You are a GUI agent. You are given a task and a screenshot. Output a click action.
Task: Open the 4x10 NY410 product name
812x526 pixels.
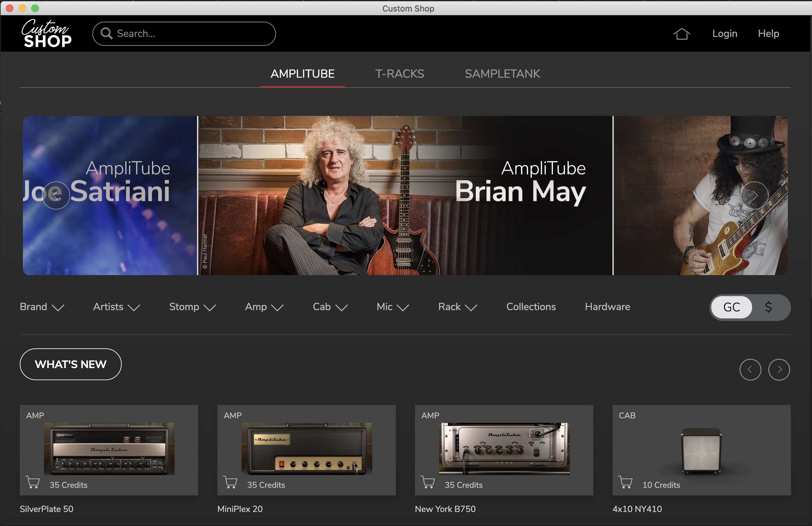coord(637,508)
